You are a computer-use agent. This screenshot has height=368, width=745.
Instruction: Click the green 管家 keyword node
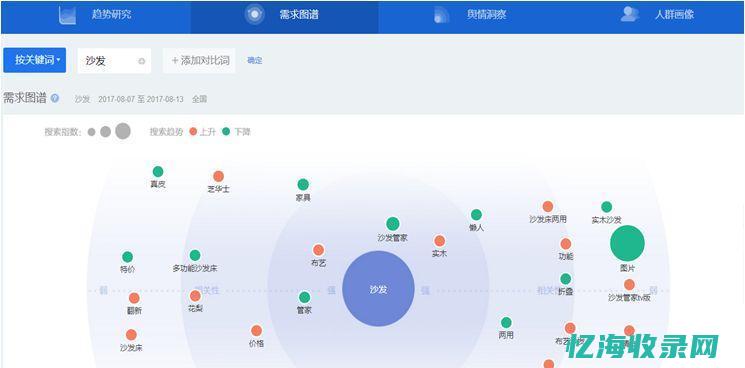pos(305,298)
